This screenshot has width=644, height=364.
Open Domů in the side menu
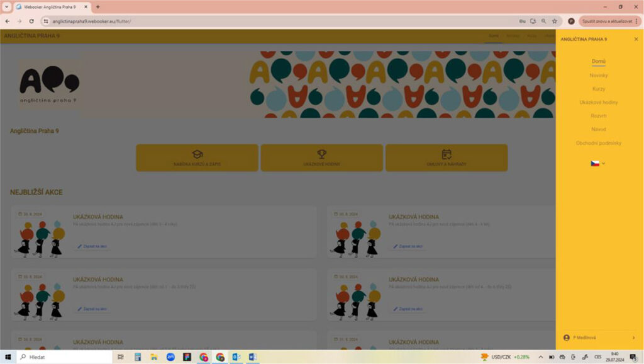[599, 61]
